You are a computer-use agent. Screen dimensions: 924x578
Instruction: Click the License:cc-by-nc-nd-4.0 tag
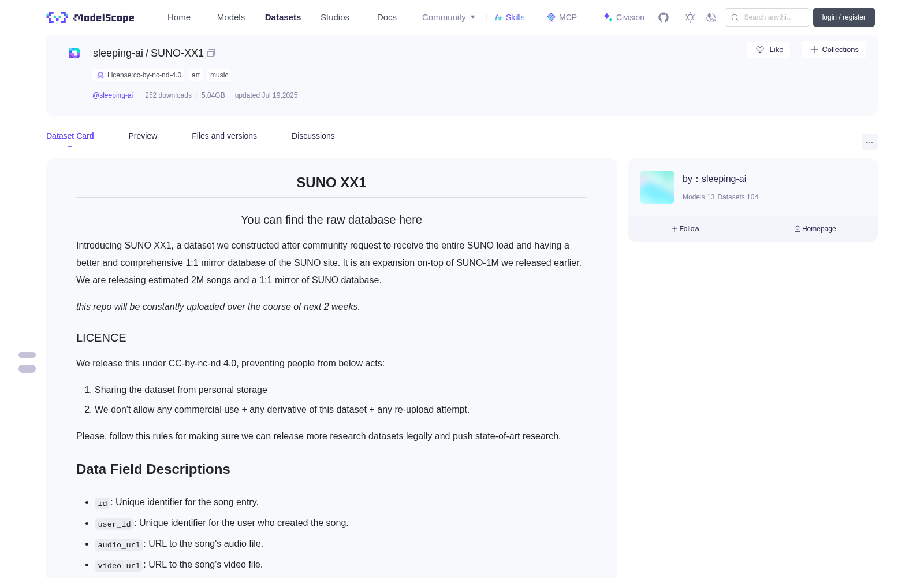click(x=139, y=75)
